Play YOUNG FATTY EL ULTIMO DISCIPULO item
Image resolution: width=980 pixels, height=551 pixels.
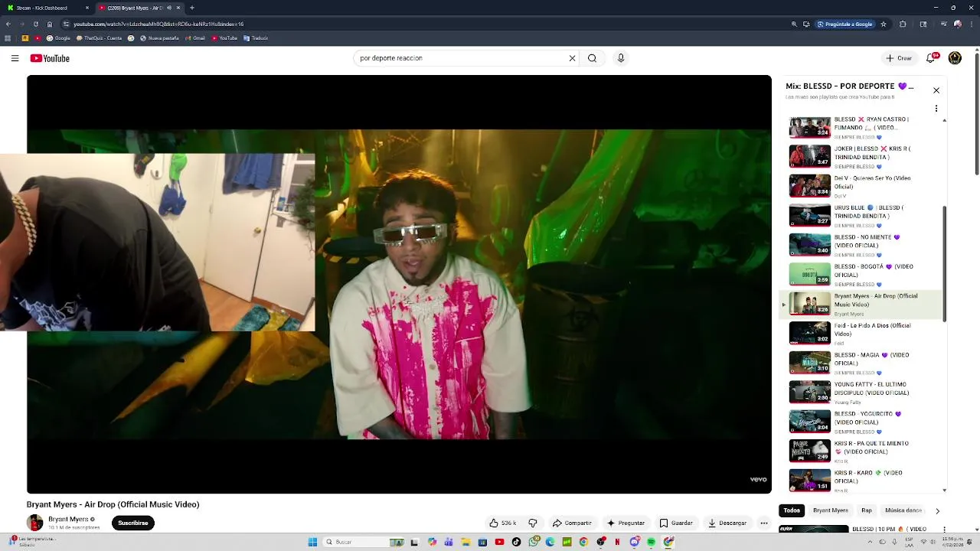tap(861, 392)
